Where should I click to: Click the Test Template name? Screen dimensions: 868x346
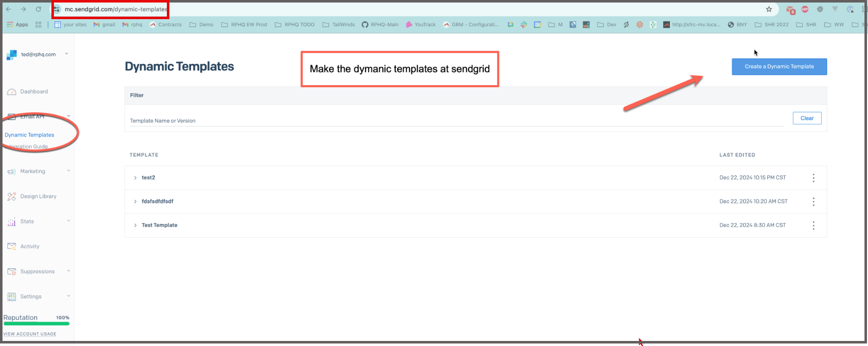pos(159,225)
